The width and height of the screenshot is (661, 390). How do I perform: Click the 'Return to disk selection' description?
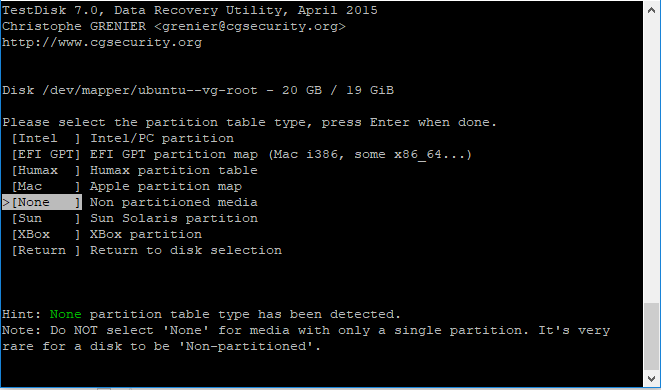coord(186,250)
